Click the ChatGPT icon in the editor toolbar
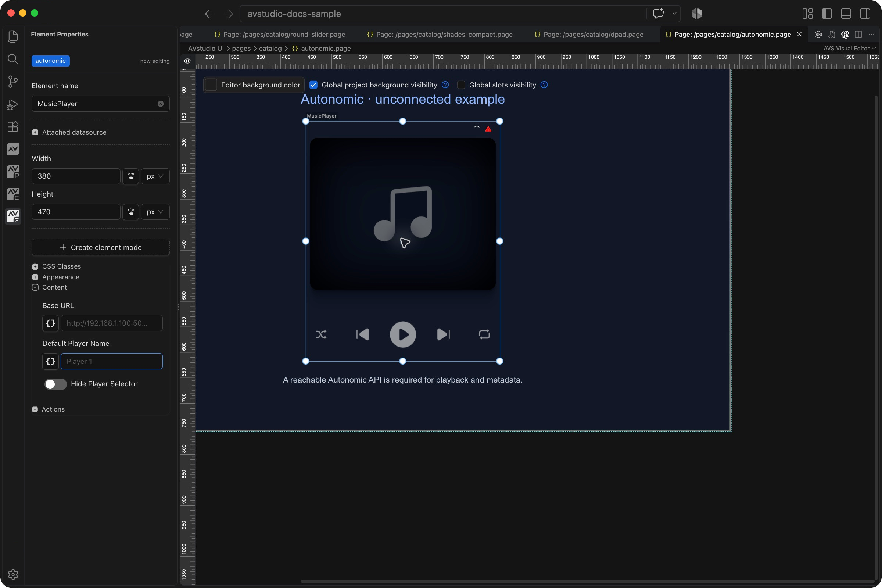Viewport: 882px width, 588px height. click(845, 35)
